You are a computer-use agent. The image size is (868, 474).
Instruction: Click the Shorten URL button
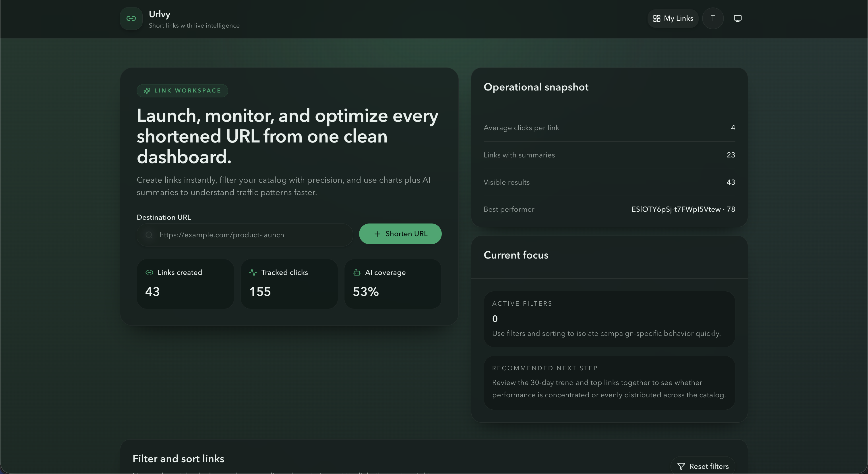pos(400,234)
